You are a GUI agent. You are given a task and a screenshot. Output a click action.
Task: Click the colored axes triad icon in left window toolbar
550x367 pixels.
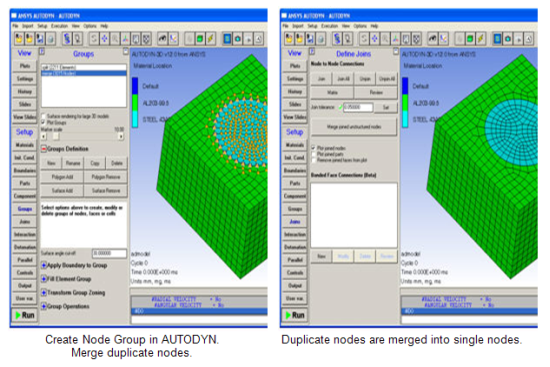pyautogui.click(x=125, y=39)
